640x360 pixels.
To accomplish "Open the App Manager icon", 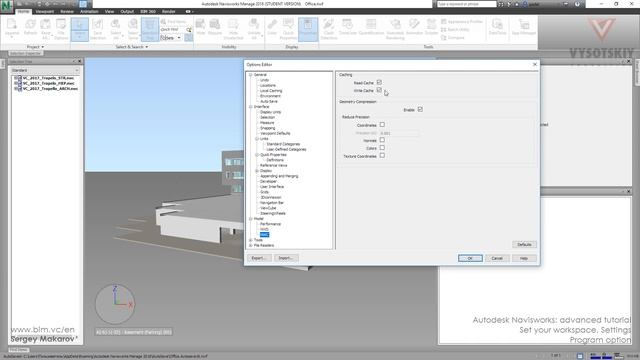I will tap(524, 27).
